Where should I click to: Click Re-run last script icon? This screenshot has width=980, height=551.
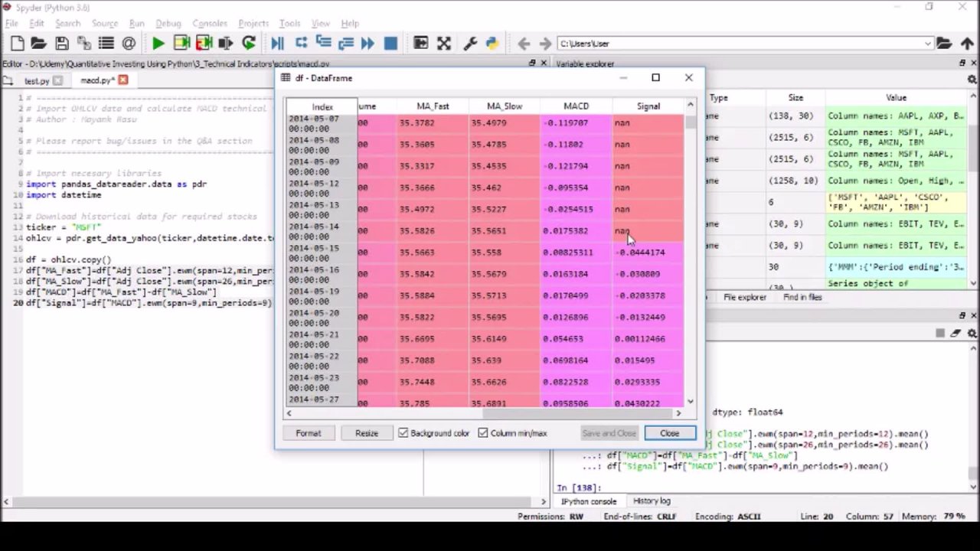tap(248, 44)
